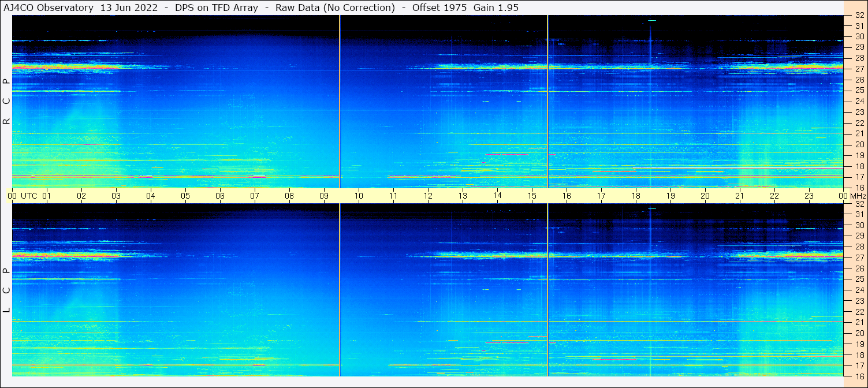Click the 'MHz' label on time axis

(x=858, y=196)
